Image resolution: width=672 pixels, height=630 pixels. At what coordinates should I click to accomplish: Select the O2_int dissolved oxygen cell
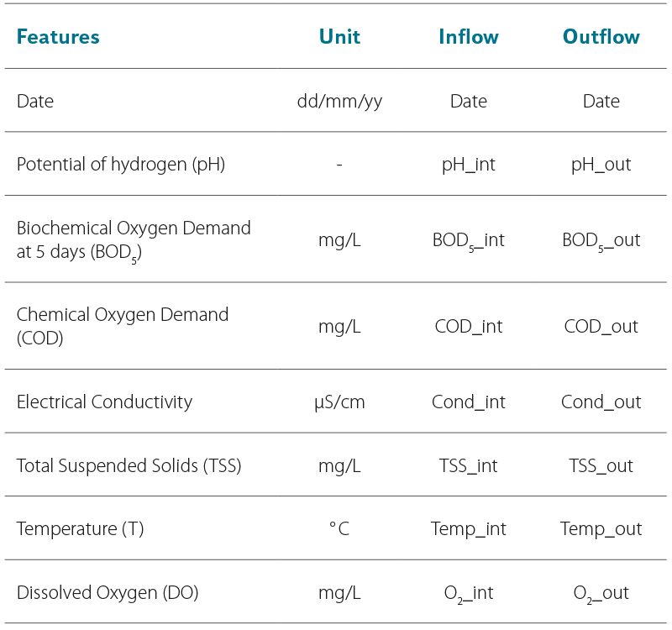(x=469, y=594)
